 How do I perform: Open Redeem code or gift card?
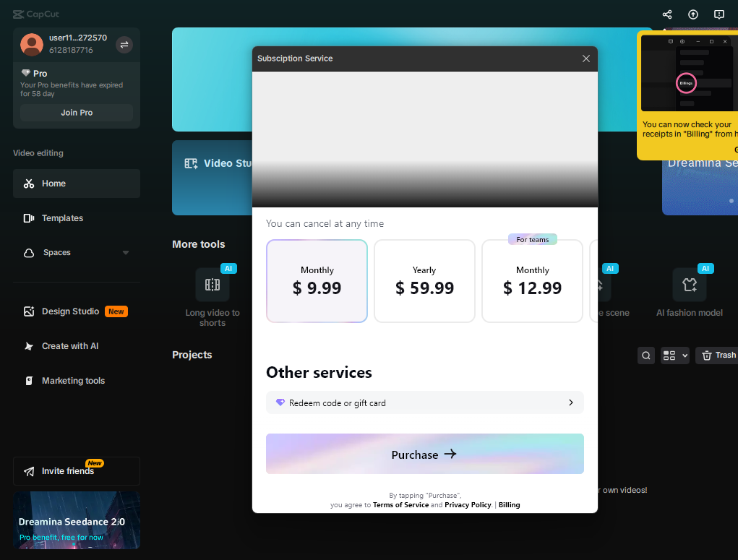click(424, 402)
